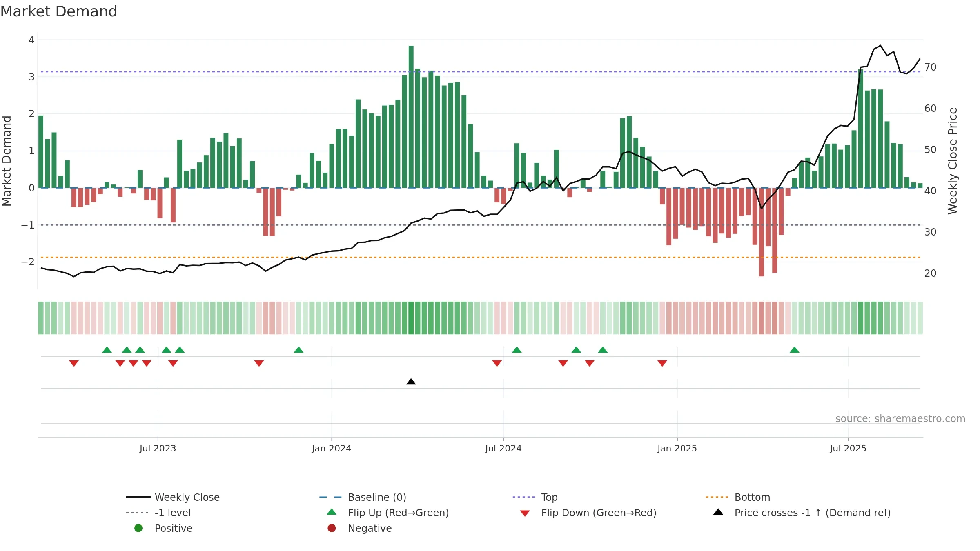Image resolution: width=980 pixels, height=551 pixels.
Task: Click the Weekly Close Price axis title
Action: click(953, 161)
